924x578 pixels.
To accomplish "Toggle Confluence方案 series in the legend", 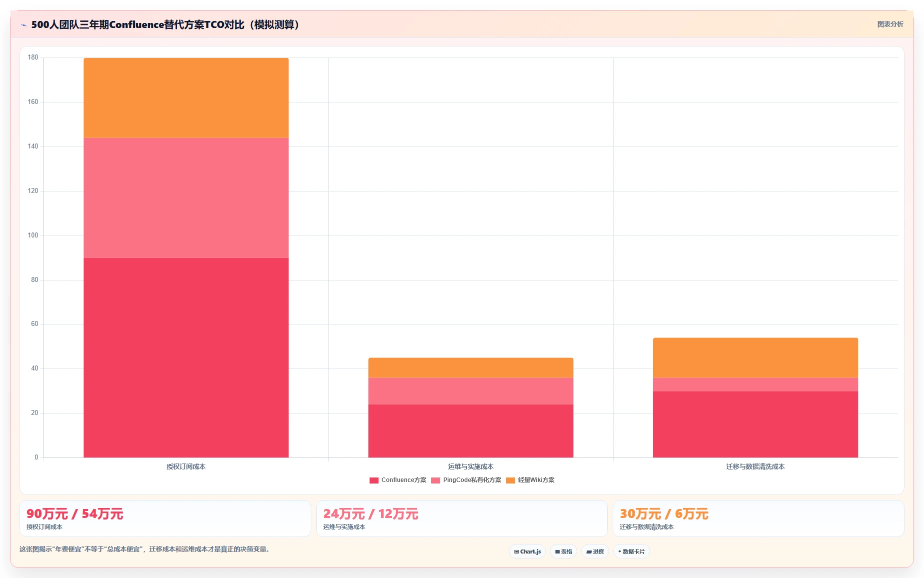I will (398, 480).
